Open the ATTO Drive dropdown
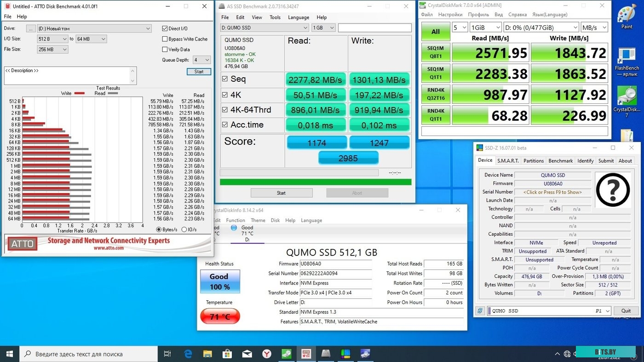 94,28
